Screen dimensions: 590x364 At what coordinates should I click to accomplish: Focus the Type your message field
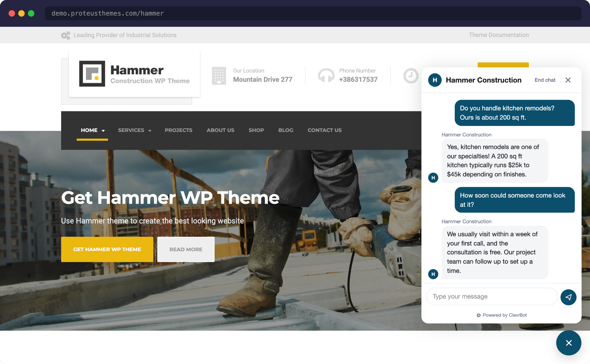(x=492, y=296)
